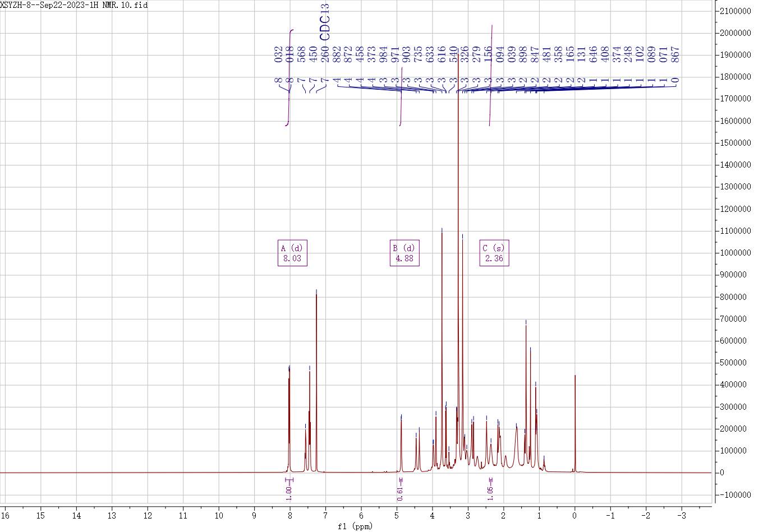Image resolution: width=763 pixels, height=532 pixels.
Task: Click the spectrum title XSYZH-8 text
Action: pyautogui.click(x=74, y=5)
